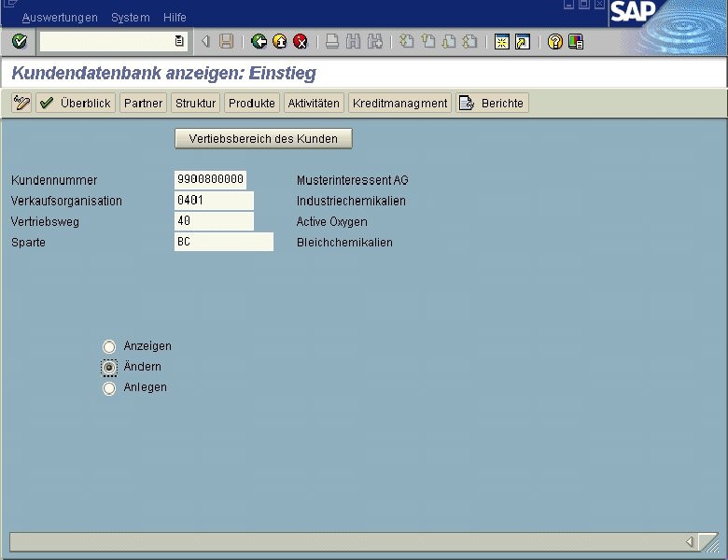Click the Bleichchemikalien text
The height and width of the screenshot is (560, 728).
pyautogui.click(x=344, y=243)
